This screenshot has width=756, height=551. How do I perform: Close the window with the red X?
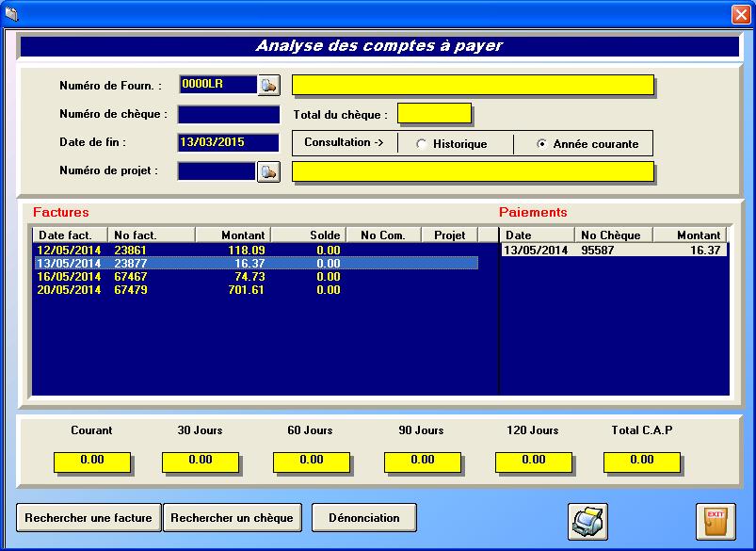click(x=740, y=14)
